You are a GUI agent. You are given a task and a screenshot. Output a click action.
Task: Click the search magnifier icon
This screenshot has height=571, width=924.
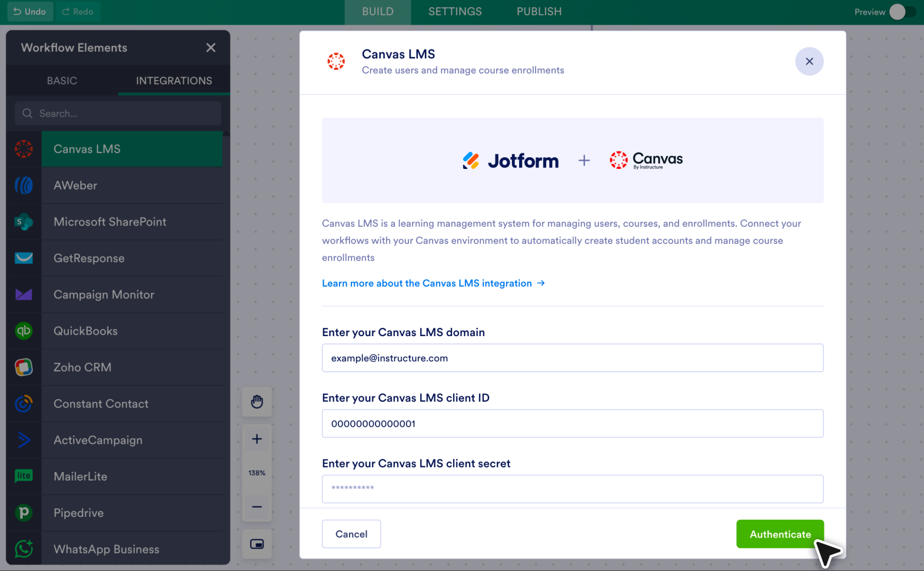(x=27, y=113)
